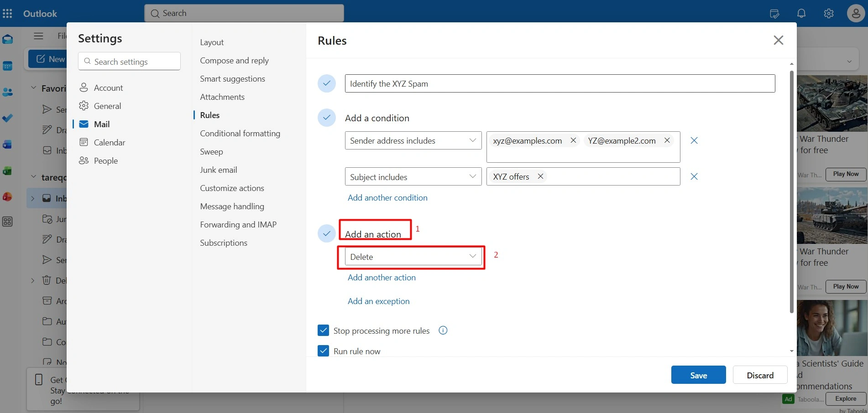Open the My Day calendar-note icon
868x413 pixels.
[774, 13]
